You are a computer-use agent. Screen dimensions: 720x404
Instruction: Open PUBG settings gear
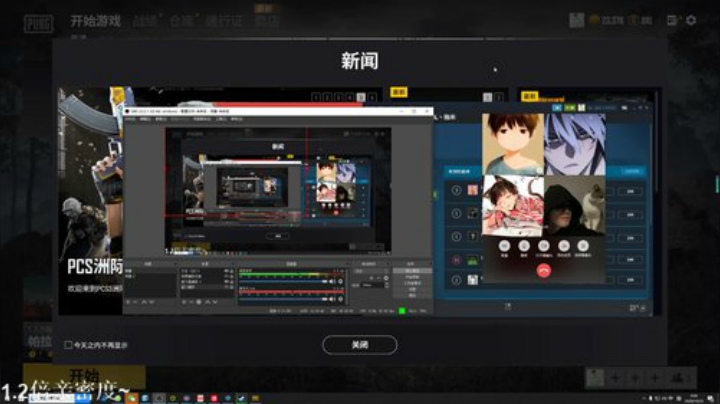tap(691, 20)
